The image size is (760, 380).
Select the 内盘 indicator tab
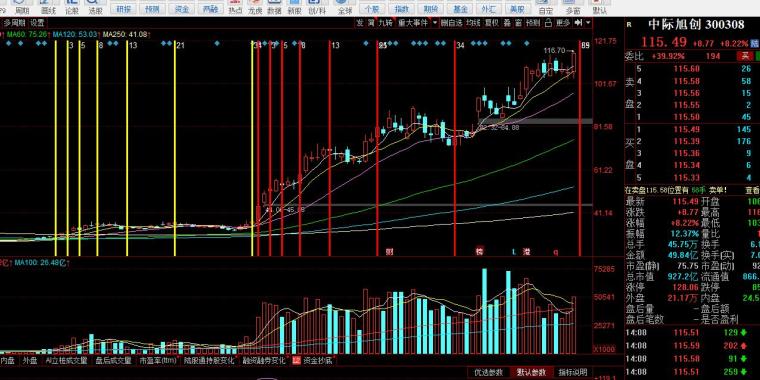pos(8,361)
